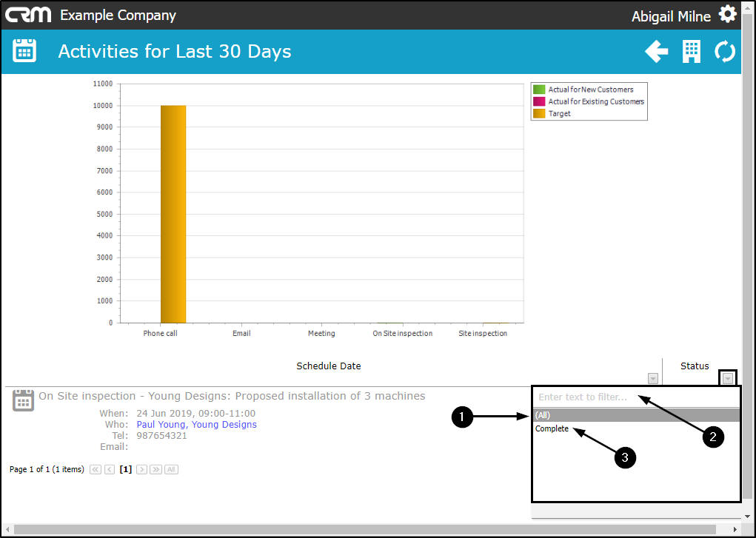Screen dimensions: 756x538
Task: Click the Phone call target bar
Action: tap(173, 214)
